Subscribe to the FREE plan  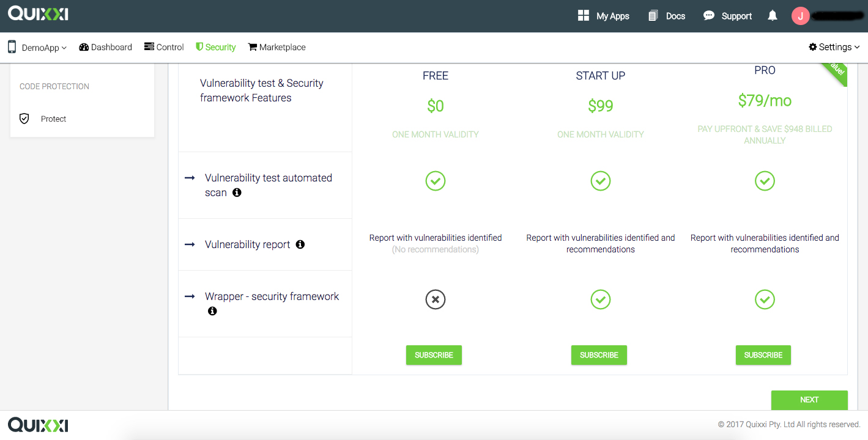pos(434,355)
